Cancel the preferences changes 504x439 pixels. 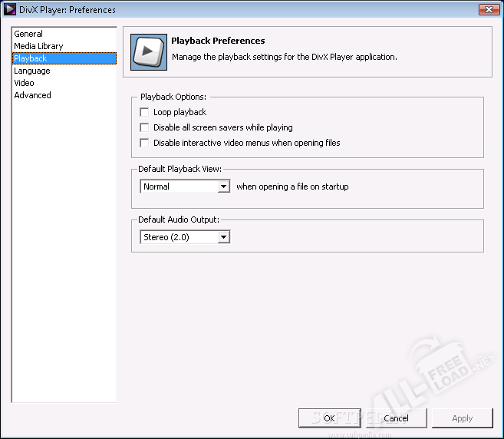click(x=396, y=418)
